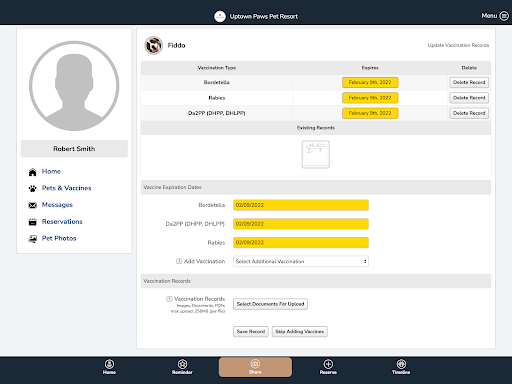Viewport: 512px width, 384px height.
Task: Click Select Documents For Upload button
Action: pos(270,304)
